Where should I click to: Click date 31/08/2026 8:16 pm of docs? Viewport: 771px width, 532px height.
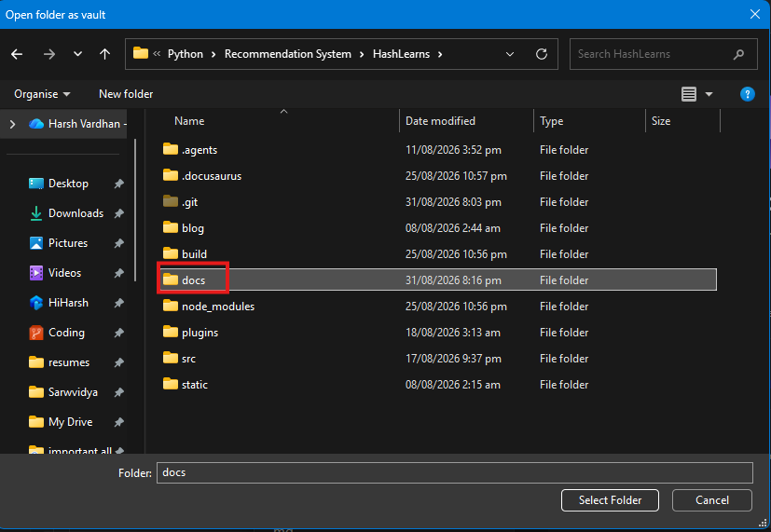coord(453,280)
